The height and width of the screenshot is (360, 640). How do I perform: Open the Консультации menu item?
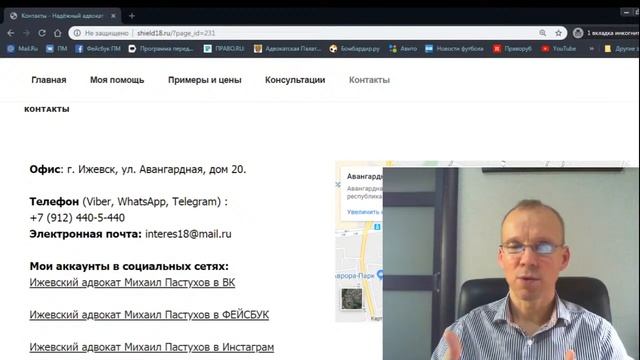(x=295, y=80)
